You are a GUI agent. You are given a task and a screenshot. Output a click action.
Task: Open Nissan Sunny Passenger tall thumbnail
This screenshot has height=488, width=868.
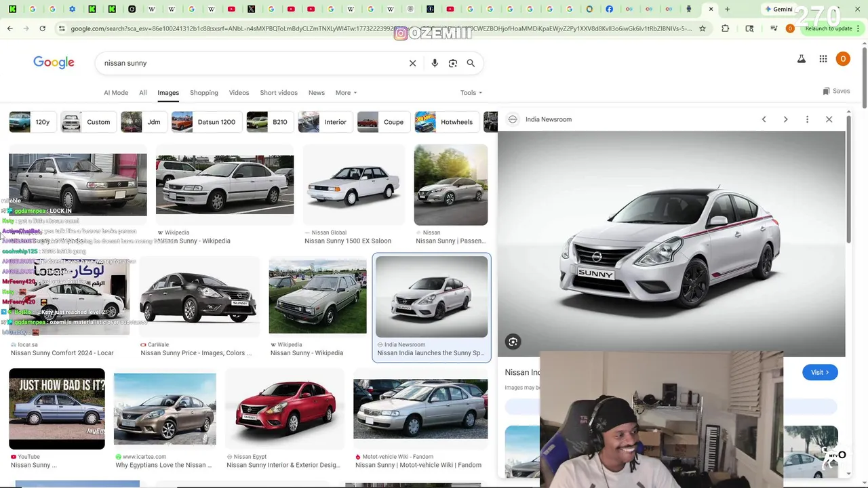pyautogui.click(x=451, y=184)
